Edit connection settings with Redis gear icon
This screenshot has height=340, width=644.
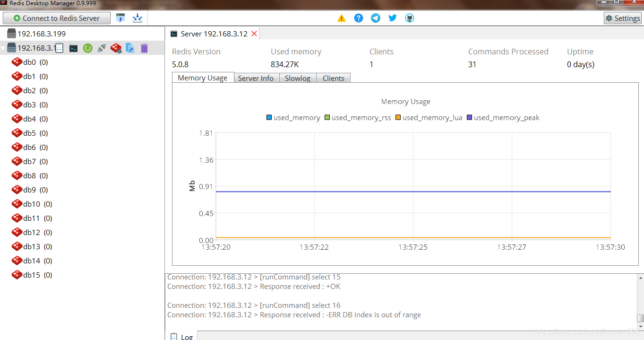(x=116, y=48)
